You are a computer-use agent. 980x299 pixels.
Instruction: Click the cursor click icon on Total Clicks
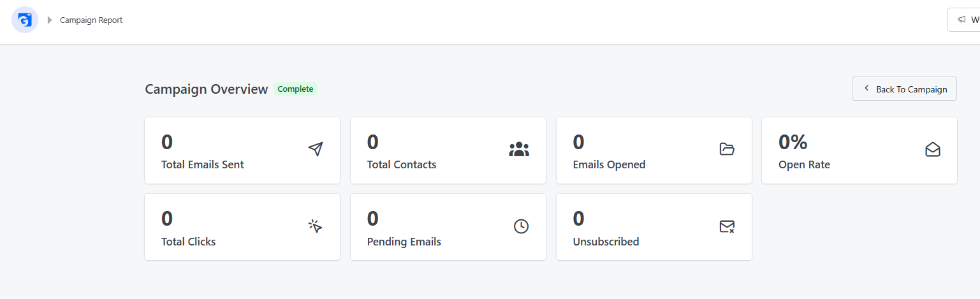click(315, 226)
